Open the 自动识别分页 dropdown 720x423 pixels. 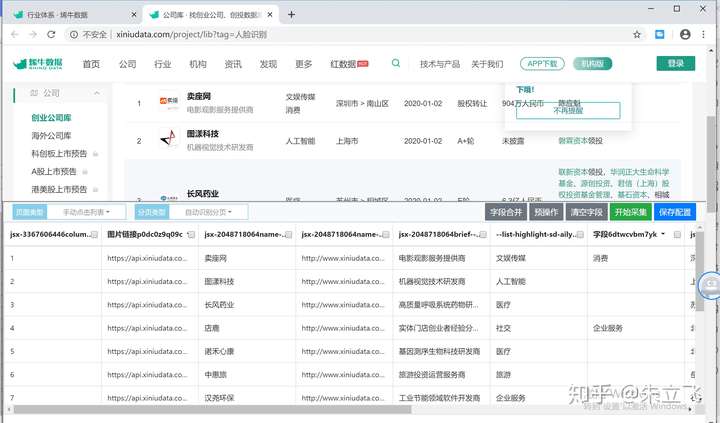click(x=208, y=212)
